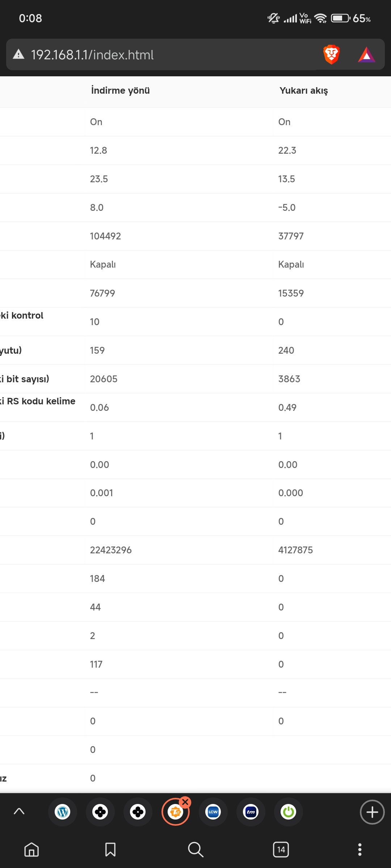Viewport: 391px width, 868px height.
Task: Select the Yukarı akış column header
Action: (x=304, y=90)
